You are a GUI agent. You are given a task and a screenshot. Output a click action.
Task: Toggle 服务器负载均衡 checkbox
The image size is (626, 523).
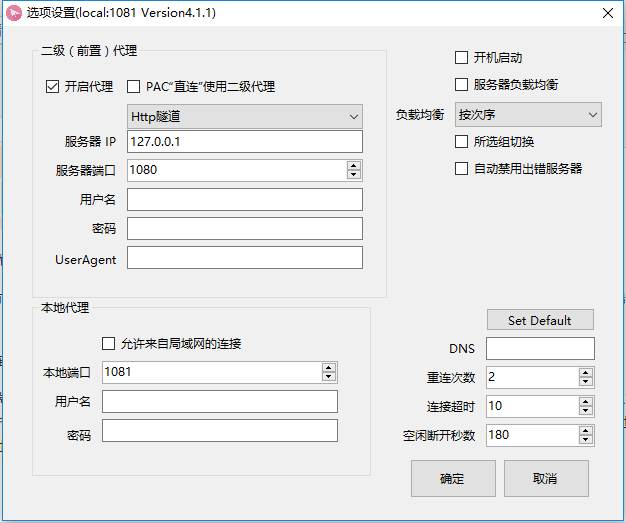(462, 85)
